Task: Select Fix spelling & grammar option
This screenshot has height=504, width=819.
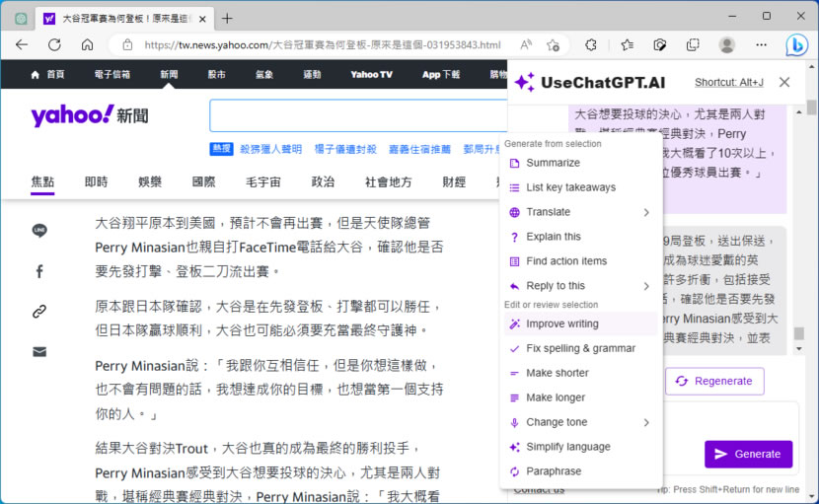Action: pyautogui.click(x=580, y=348)
